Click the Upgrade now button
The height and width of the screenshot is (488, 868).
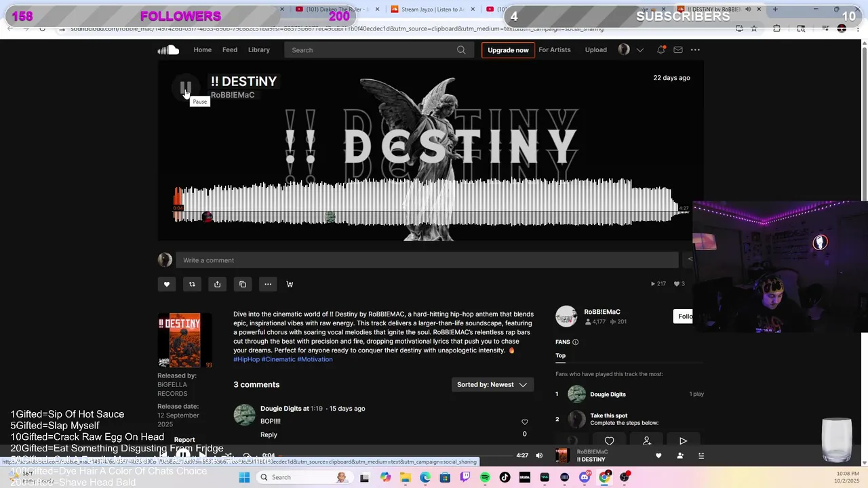(x=508, y=50)
